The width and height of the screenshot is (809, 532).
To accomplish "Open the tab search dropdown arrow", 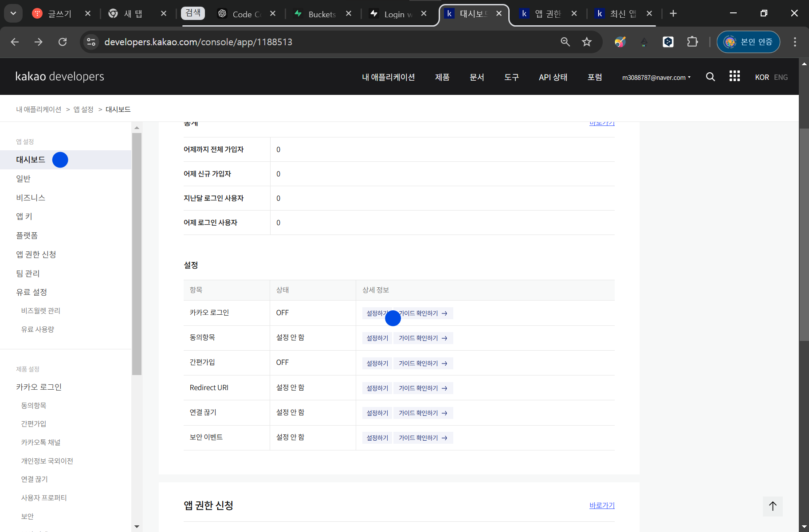I will [x=13, y=13].
